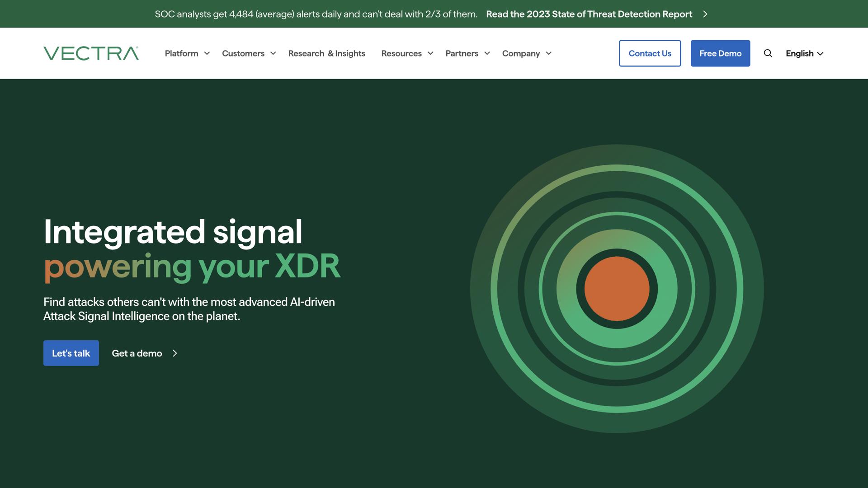The height and width of the screenshot is (488, 868).
Task: Follow the Get a demo link
Action: click(x=137, y=353)
